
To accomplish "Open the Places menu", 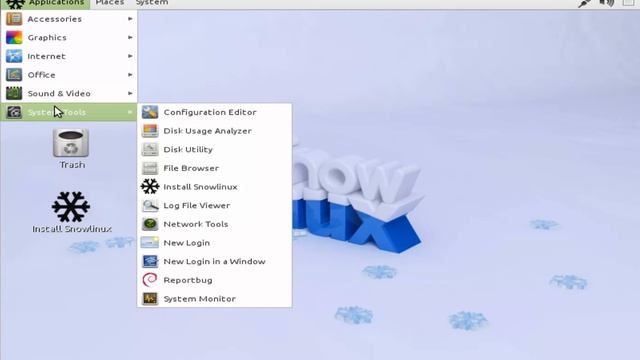I will point(110,3).
